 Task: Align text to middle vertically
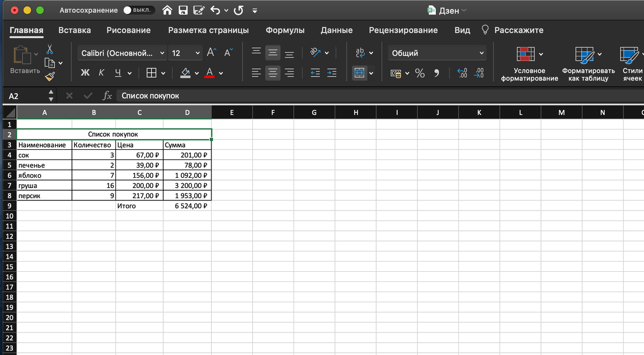[273, 53]
